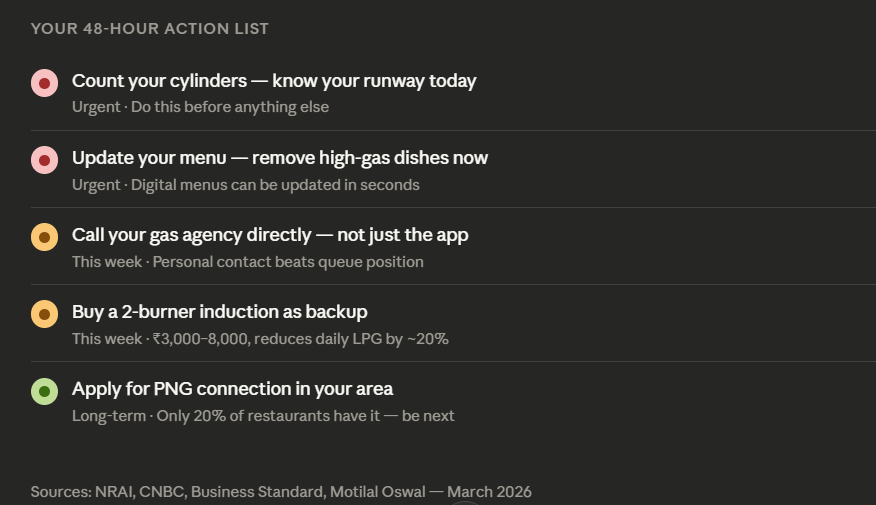Open the "Count your cylinders" action item
876x505 pixels.
[x=274, y=81]
